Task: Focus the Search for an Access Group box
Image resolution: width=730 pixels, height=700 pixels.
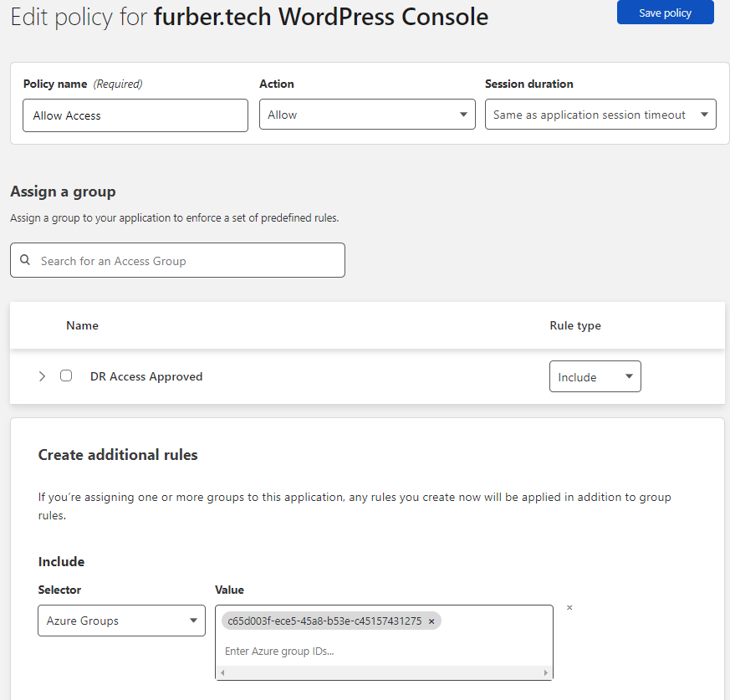Action: pyautogui.click(x=177, y=260)
